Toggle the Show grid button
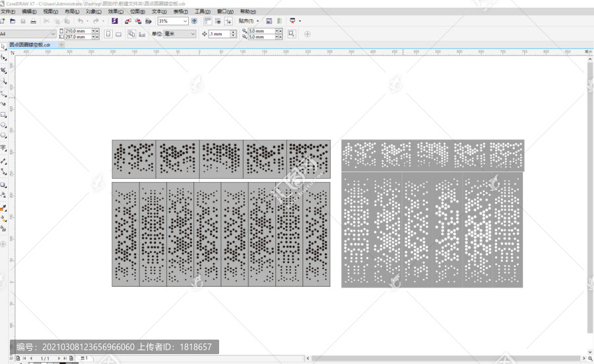Viewport: 594px width, 364px height. 218,21
